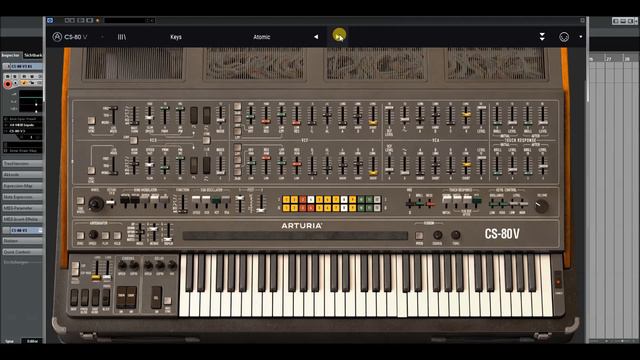The width and height of the screenshot is (640, 360).
Task: Expand the MIDI-Parameter inspector section
Action: pyautogui.click(x=22, y=208)
